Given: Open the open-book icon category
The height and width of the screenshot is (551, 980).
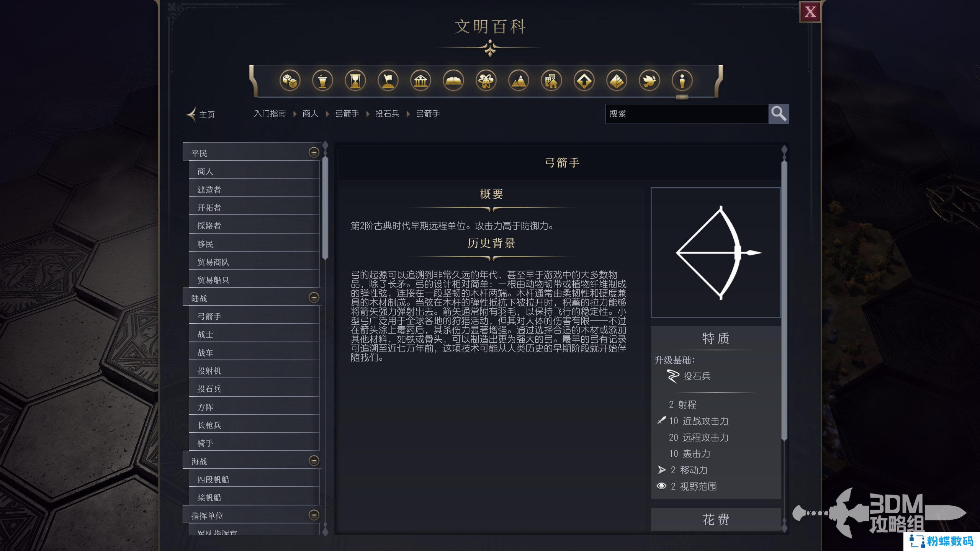Looking at the screenshot, I should pyautogui.click(x=453, y=81).
